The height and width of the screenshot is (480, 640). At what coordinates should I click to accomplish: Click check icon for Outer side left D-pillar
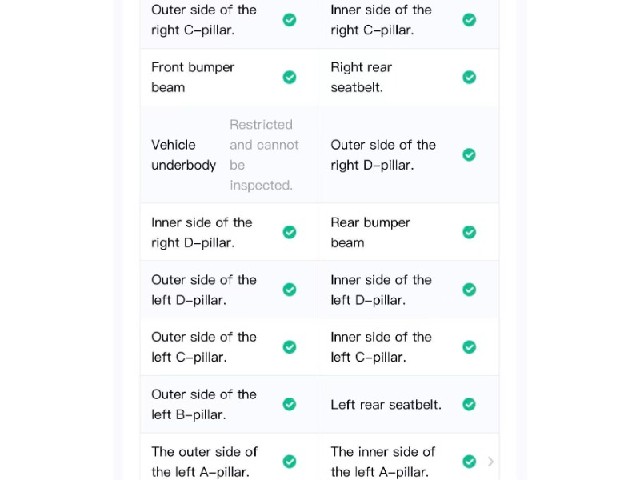pos(289,289)
